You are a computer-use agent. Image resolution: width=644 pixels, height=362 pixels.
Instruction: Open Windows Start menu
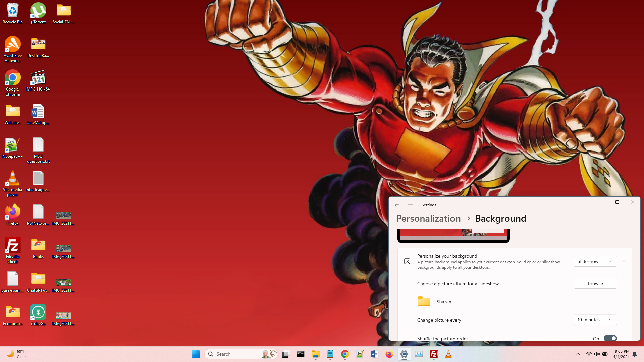point(196,354)
